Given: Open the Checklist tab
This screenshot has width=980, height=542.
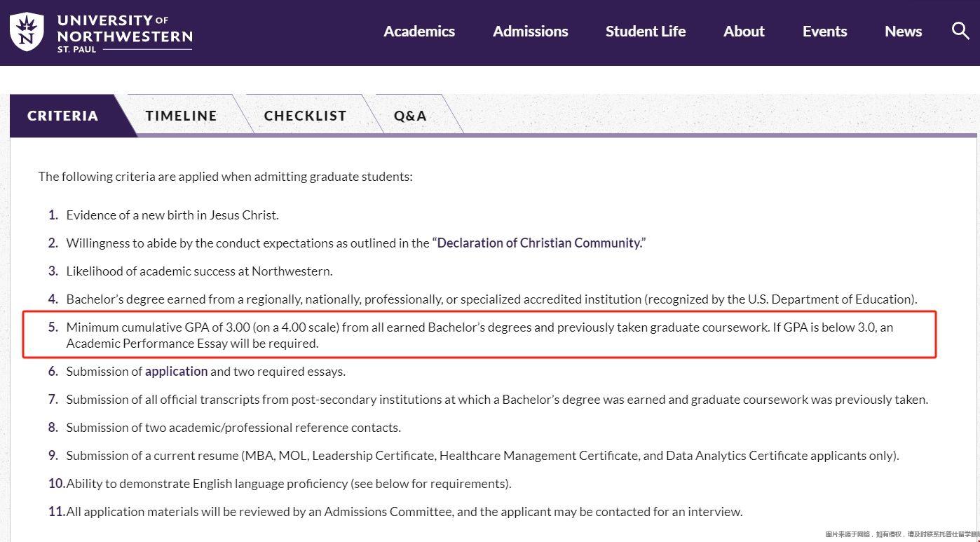Looking at the screenshot, I should click(305, 116).
